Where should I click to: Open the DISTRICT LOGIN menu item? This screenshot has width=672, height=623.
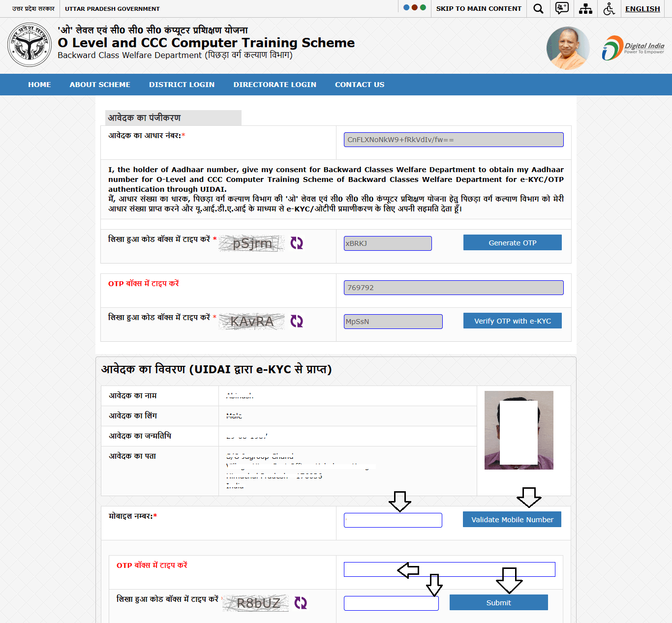[182, 85]
